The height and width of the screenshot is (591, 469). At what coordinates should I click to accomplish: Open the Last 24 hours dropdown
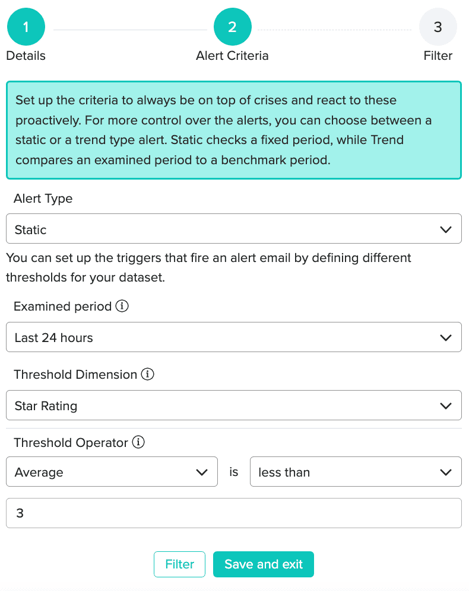234,337
